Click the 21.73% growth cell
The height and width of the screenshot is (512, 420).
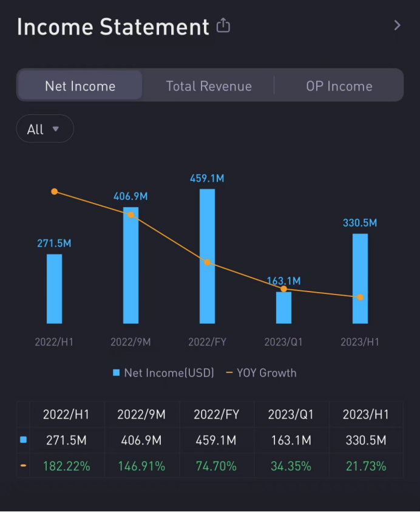tap(366, 466)
